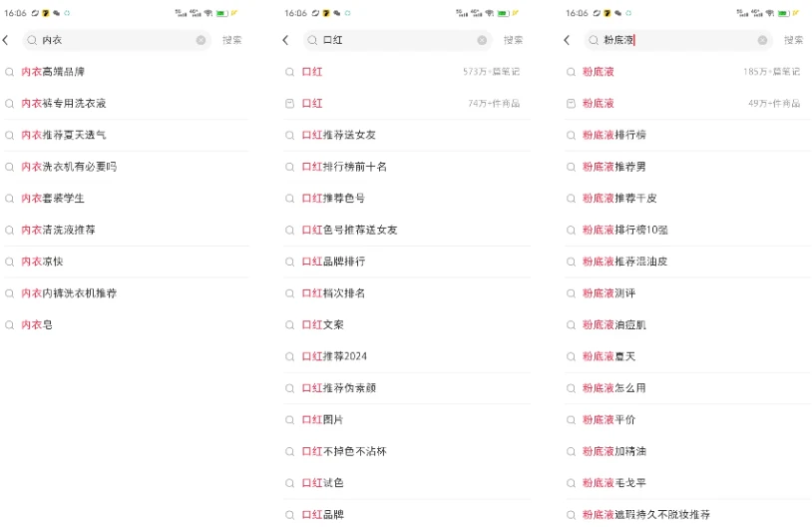
Task: Select suggestion 口红试色
Action: click(322, 482)
